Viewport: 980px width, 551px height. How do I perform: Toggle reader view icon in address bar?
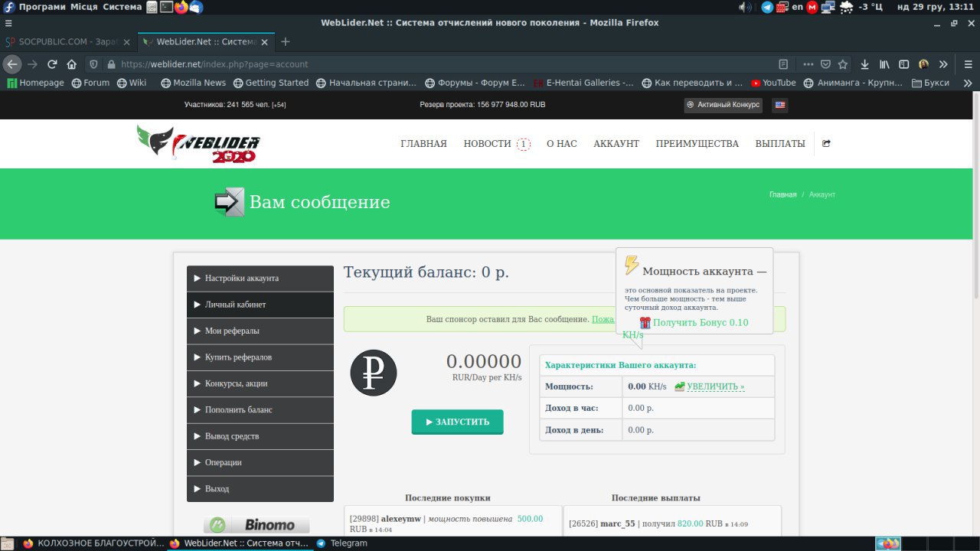[x=783, y=64]
